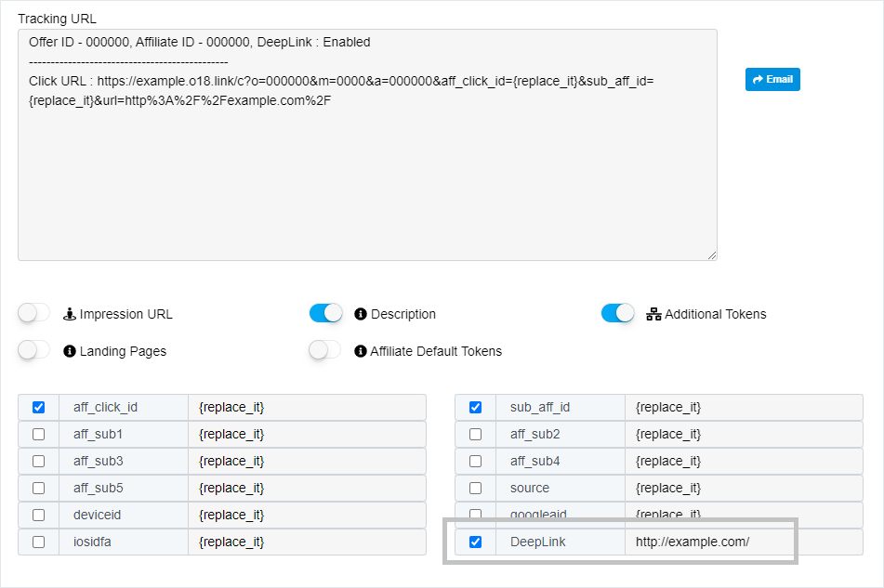Click the sub_aff_id value field

point(744,407)
